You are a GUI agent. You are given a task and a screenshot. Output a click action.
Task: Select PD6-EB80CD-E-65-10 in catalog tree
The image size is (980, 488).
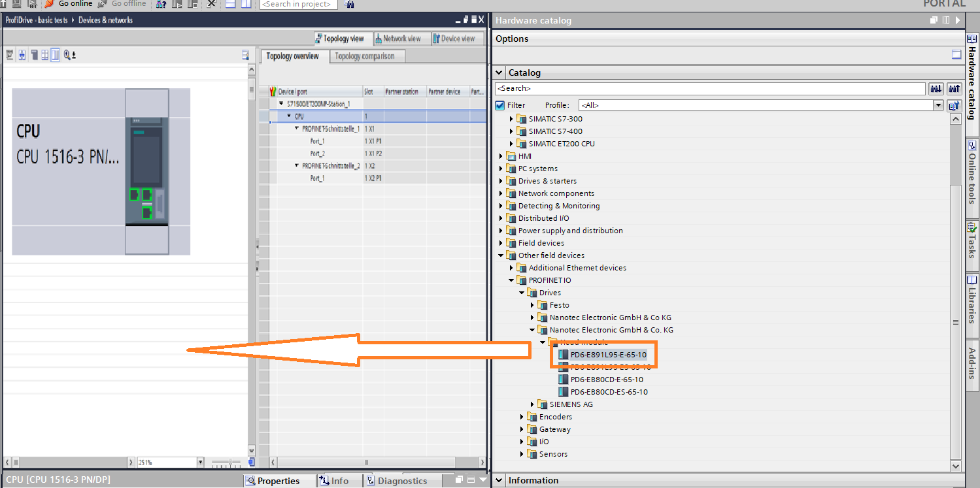click(606, 380)
